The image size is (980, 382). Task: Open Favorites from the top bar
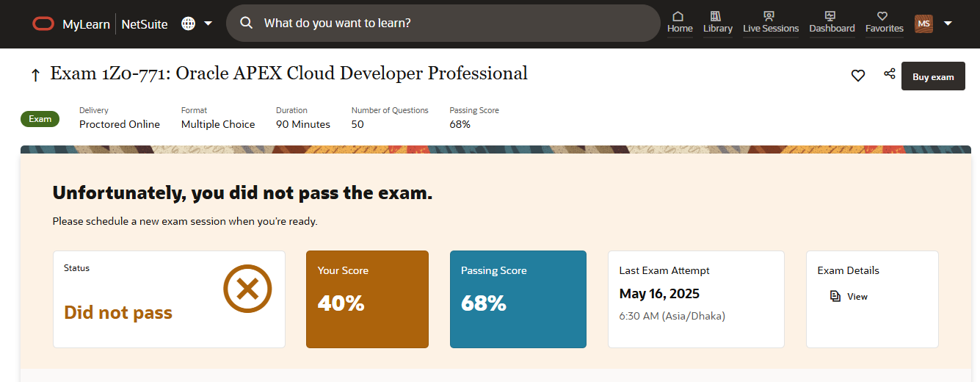pos(884,22)
